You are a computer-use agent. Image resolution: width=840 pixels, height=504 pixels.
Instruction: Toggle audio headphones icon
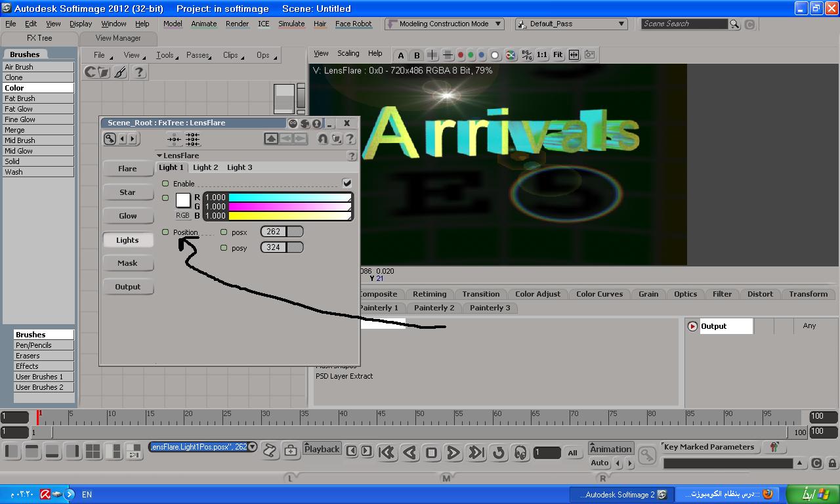pyautogui.click(x=520, y=452)
